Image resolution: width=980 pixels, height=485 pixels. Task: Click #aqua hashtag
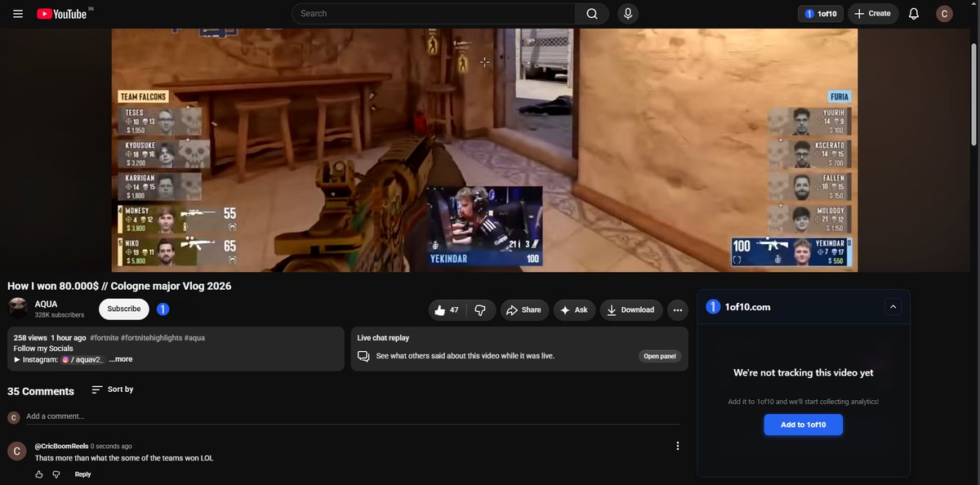pos(194,338)
